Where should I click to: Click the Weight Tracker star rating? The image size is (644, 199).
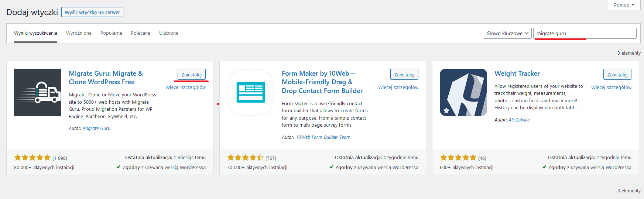[x=458, y=158]
